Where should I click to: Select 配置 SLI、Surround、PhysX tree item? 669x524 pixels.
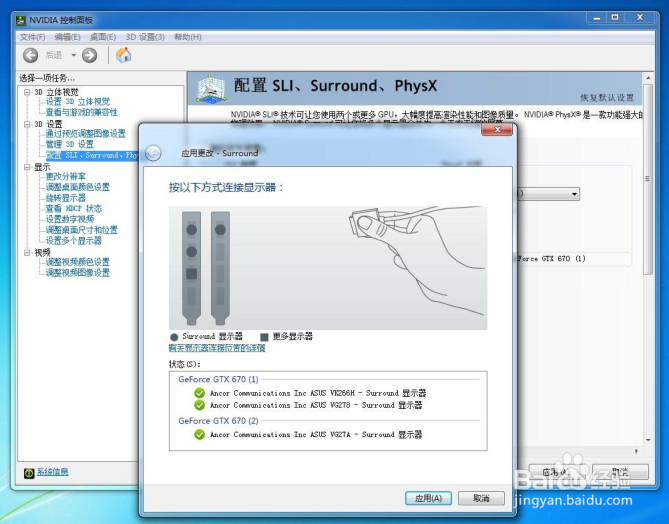pyautogui.click(x=92, y=155)
